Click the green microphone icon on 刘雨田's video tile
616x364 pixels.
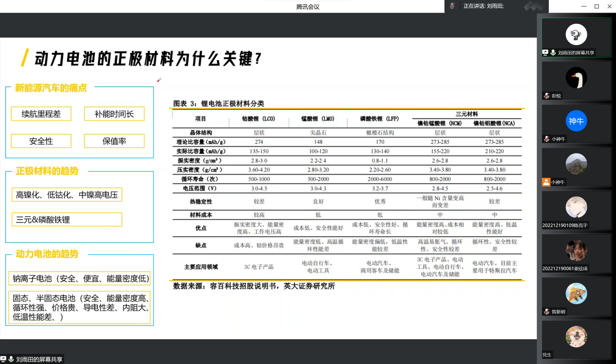(553, 52)
